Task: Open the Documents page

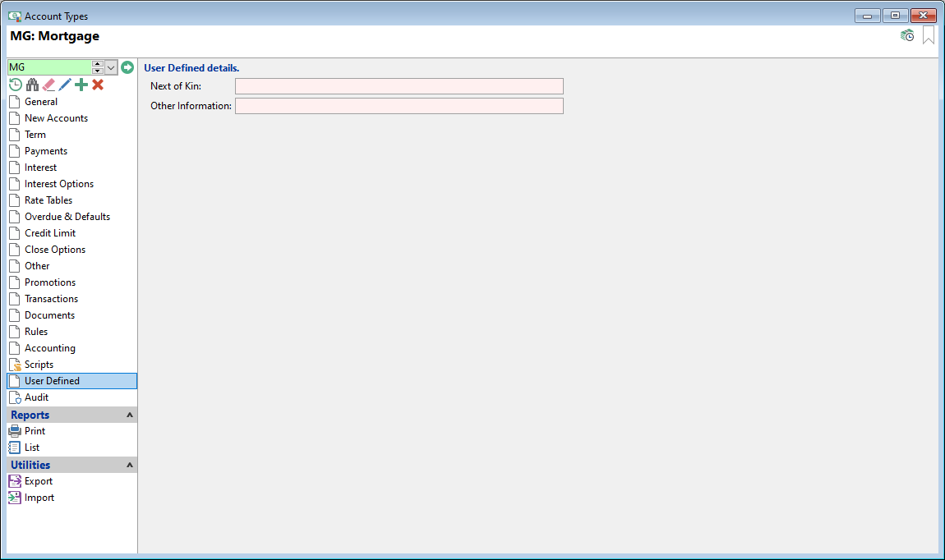Action: (x=71, y=315)
